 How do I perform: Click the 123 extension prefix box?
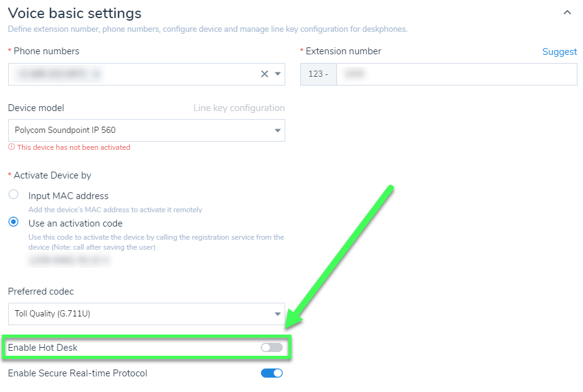click(318, 74)
